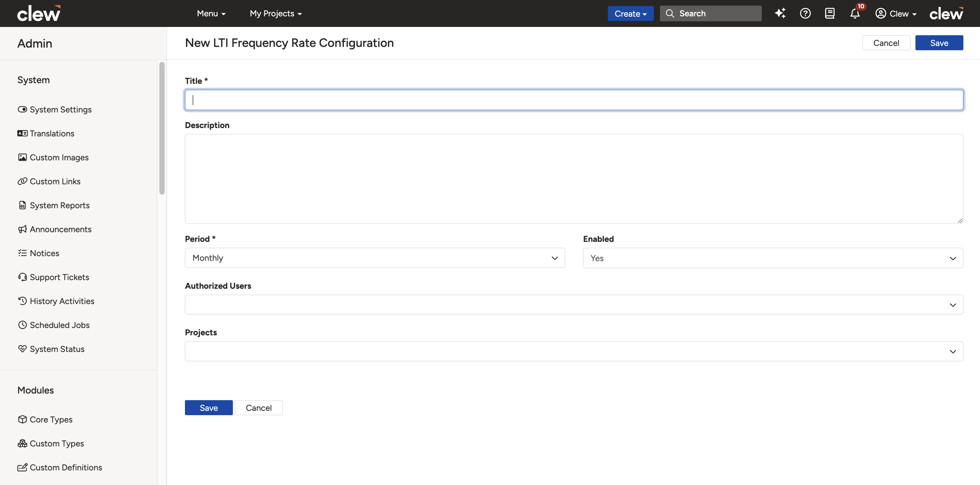Click the Translations language icon
The width and height of the screenshot is (980, 485).
[x=22, y=133]
